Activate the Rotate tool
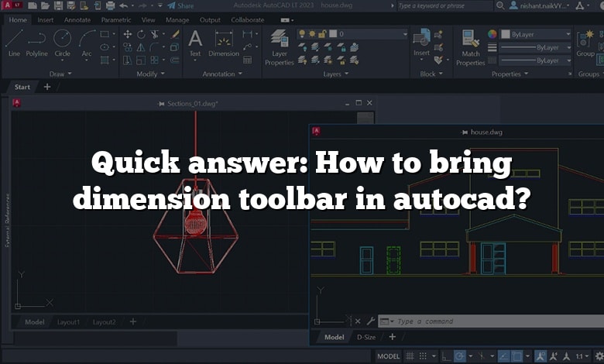Image resolution: width=604 pixels, height=364 pixels. 141,34
